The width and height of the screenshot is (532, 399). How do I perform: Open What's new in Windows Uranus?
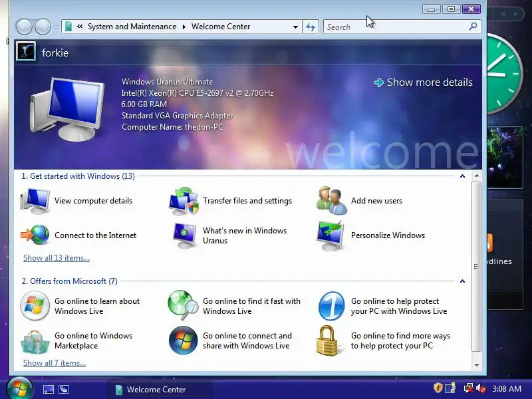tap(230, 235)
